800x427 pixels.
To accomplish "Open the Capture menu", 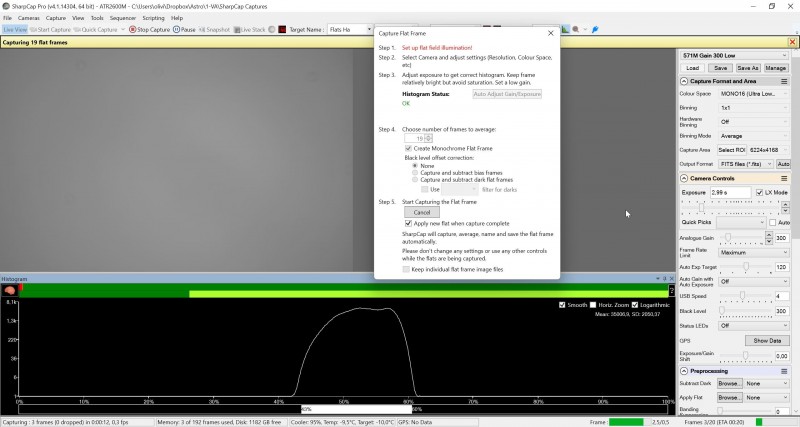I will click(x=56, y=18).
